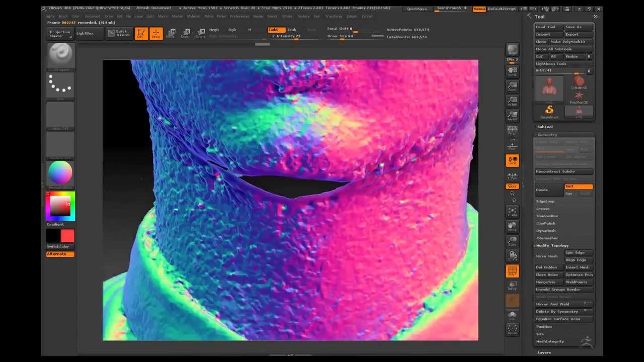This screenshot has height=362, width=644.
Task: Select the Cylinder3D tool thumbnail
Action: pos(579,83)
